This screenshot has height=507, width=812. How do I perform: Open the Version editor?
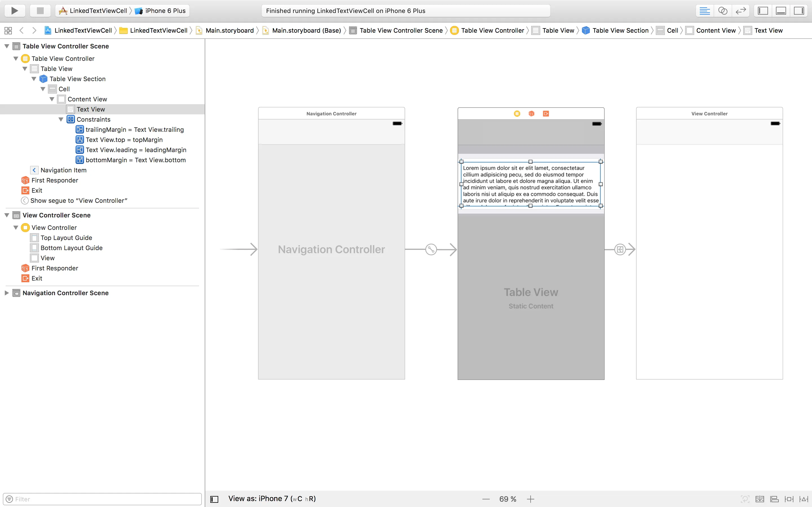coord(741,11)
